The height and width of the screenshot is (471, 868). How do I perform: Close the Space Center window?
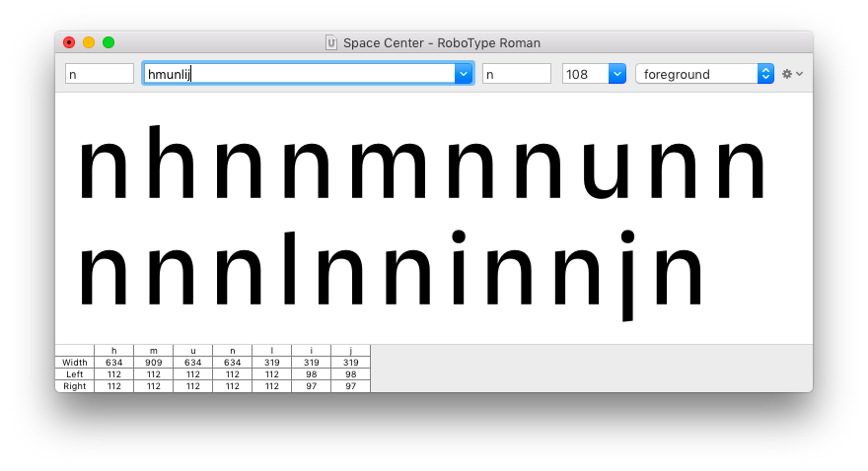(69, 42)
